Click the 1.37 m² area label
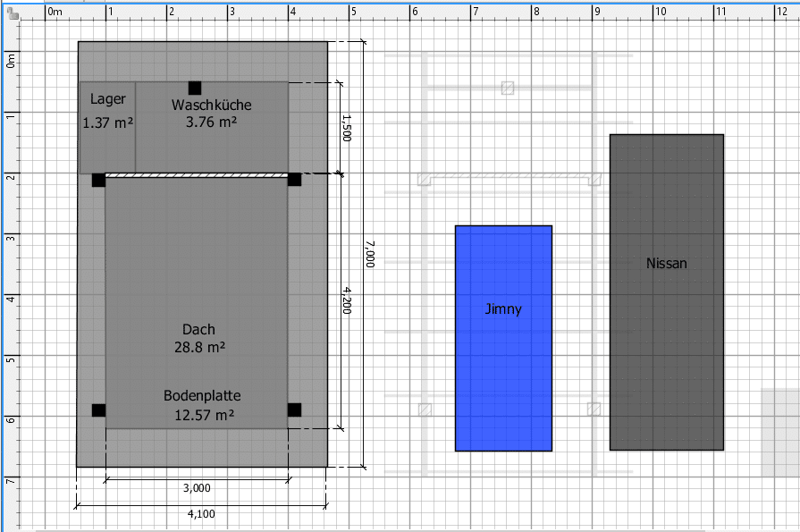 (x=107, y=122)
